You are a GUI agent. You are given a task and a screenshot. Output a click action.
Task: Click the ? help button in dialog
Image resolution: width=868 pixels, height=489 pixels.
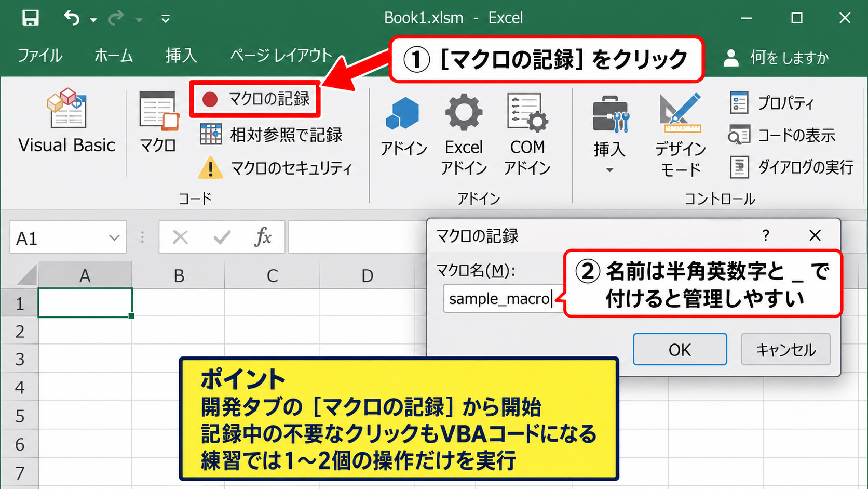pyautogui.click(x=766, y=235)
